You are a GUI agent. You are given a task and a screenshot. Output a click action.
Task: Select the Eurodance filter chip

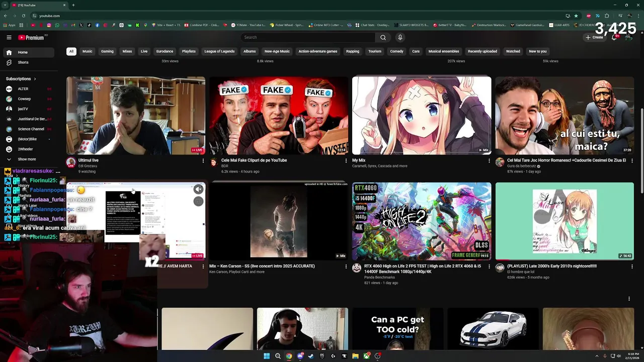coord(165,51)
